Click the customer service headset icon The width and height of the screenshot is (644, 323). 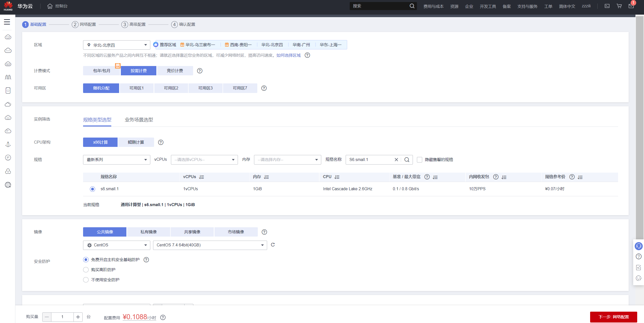click(638, 246)
